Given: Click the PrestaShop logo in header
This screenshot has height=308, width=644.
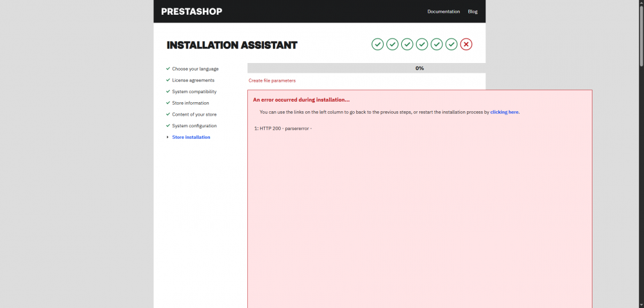Looking at the screenshot, I should [x=191, y=12].
